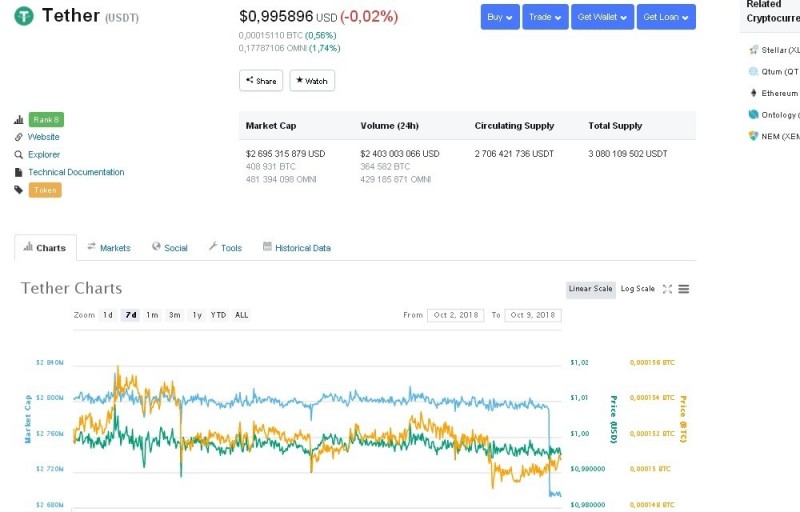Click the Stellar related cryptocurrency link
Screen dimensions: 800x512
tap(780, 50)
